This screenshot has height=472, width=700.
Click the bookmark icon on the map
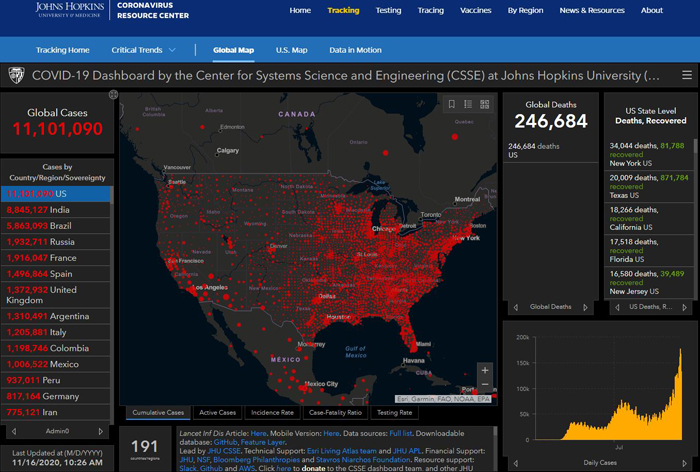(452, 104)
